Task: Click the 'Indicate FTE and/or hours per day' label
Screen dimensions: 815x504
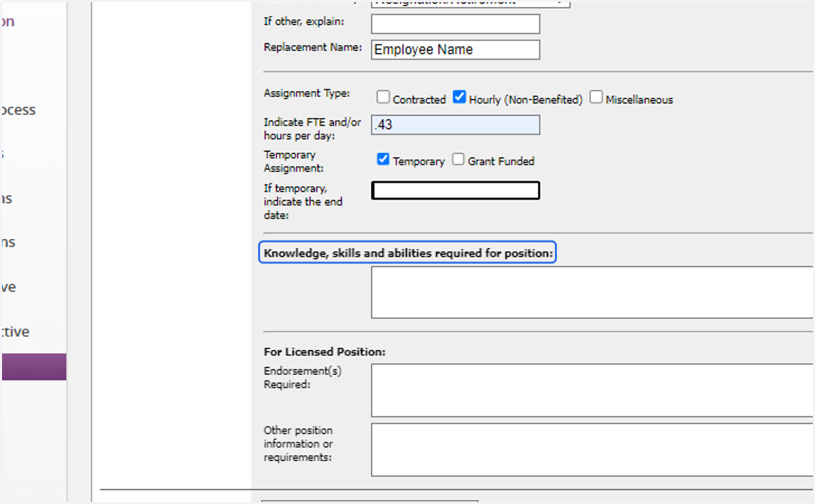Action: [312, 129]
